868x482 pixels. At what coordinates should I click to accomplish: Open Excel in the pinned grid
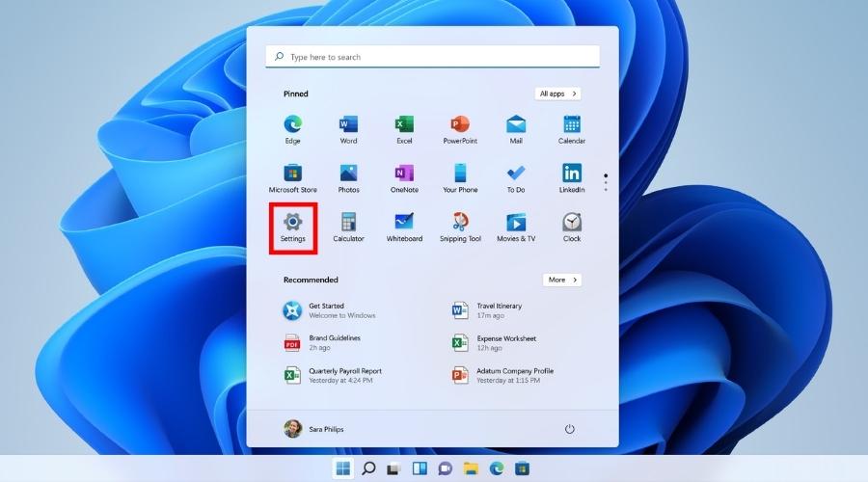point(404,129)
